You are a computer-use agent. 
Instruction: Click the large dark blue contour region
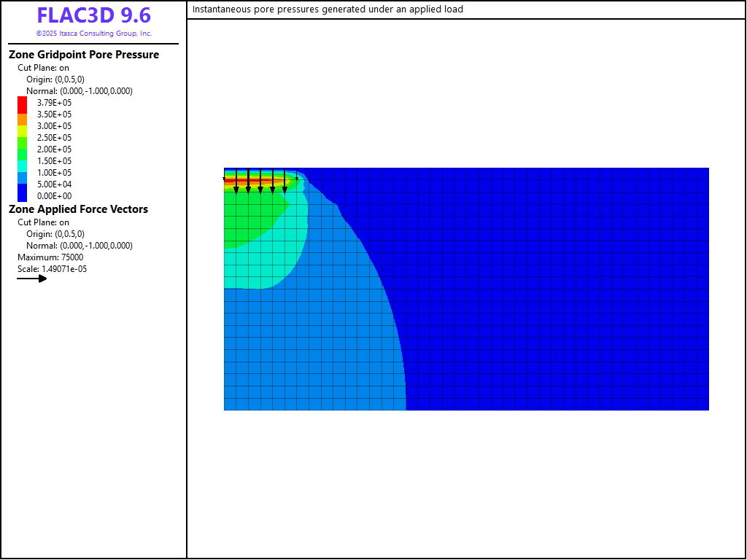(x=554, y=292)
